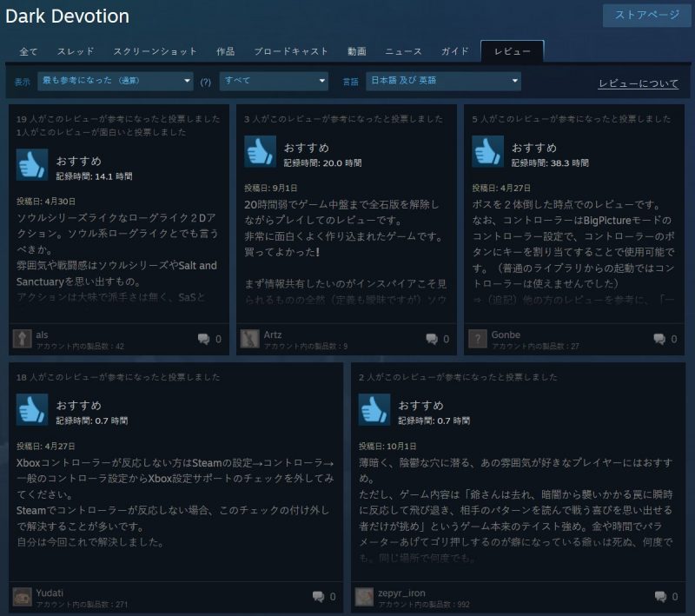Open the 最も参考になった sort dropdown

pos(116,81)
